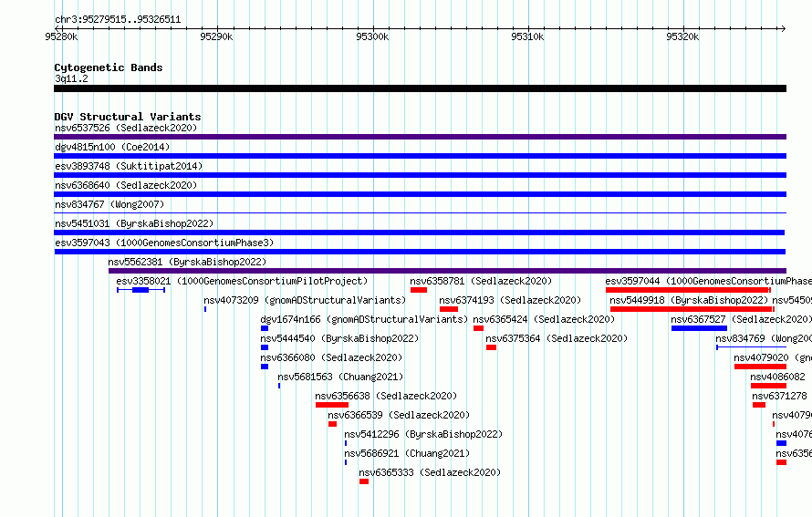The image size is (812, 517).
Task: Open variant nsv6366539 (Sedlazeck2020)
Action: pos(399,415)
